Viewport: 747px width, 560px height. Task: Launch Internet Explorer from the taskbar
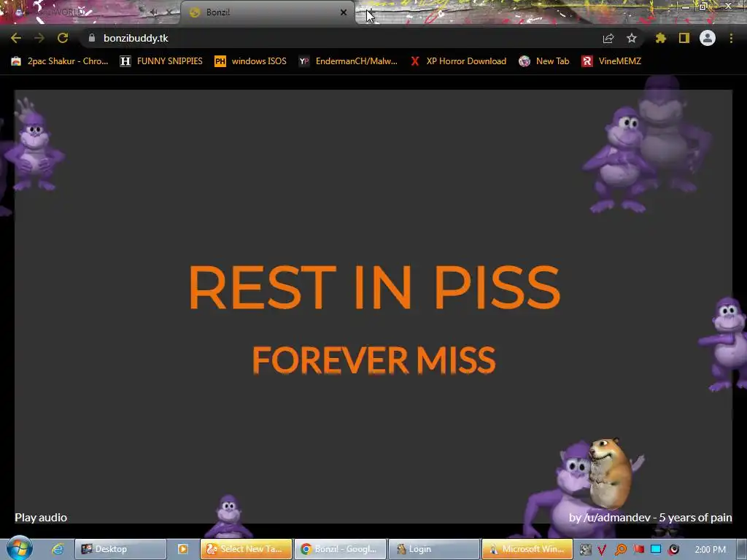pos(58,549)
